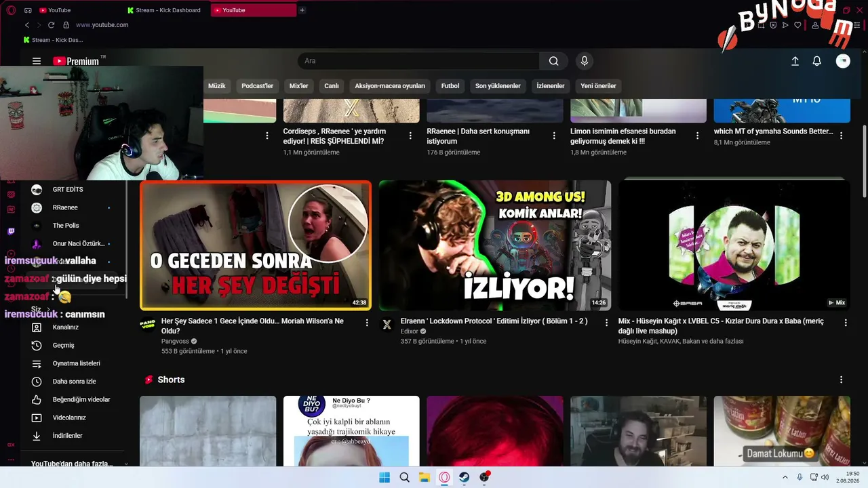This screenshot has height=488, width=868.
Task: Open options for Elraenn Lockdown Protocol video
Action: pos(606,323)
